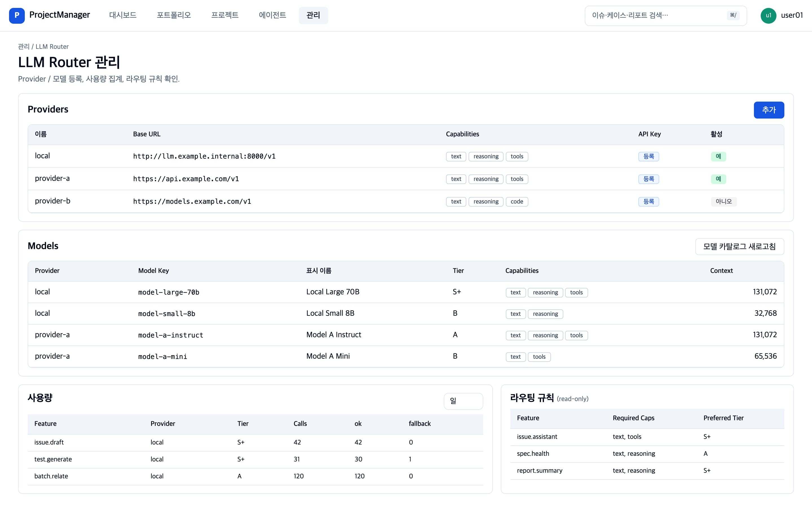The image size is (812, 508).
Task: Click the Preferred Tier column header
Action: coord(723,418)
